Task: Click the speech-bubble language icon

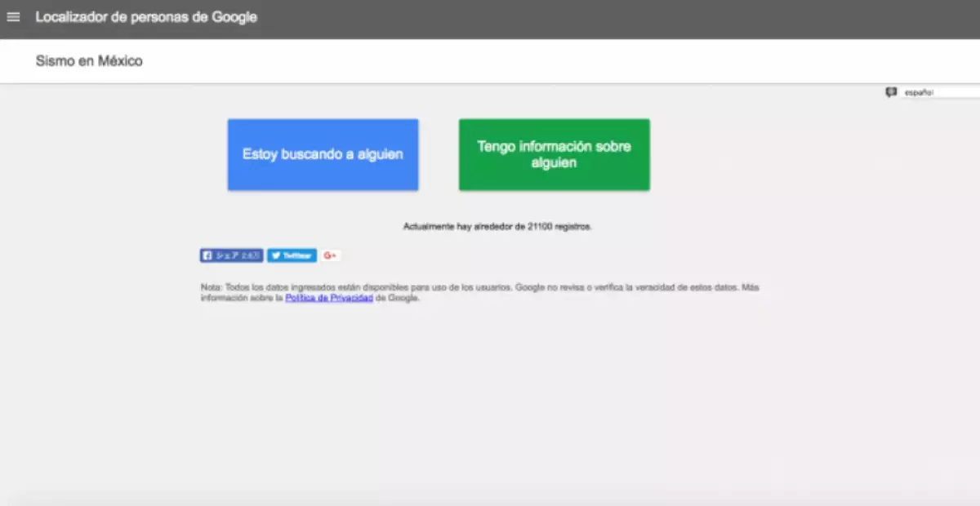Action: [891, 92]
